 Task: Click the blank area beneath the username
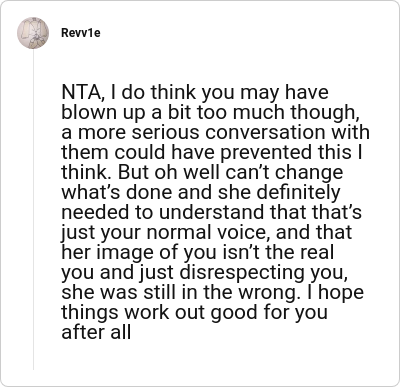tap(213, 62)
